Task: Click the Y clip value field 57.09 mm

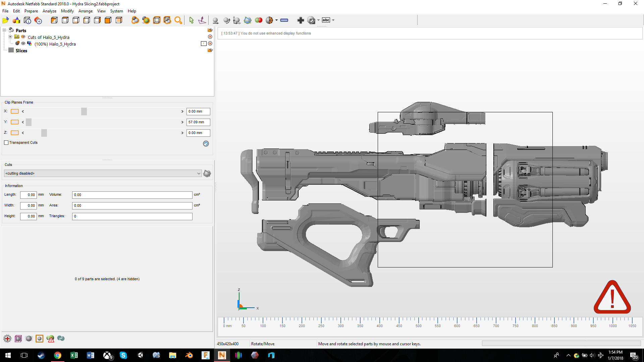Action: 198,122
